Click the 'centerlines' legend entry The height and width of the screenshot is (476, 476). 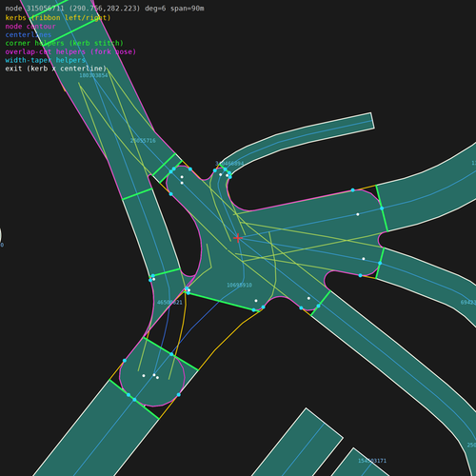pos(29,34)
